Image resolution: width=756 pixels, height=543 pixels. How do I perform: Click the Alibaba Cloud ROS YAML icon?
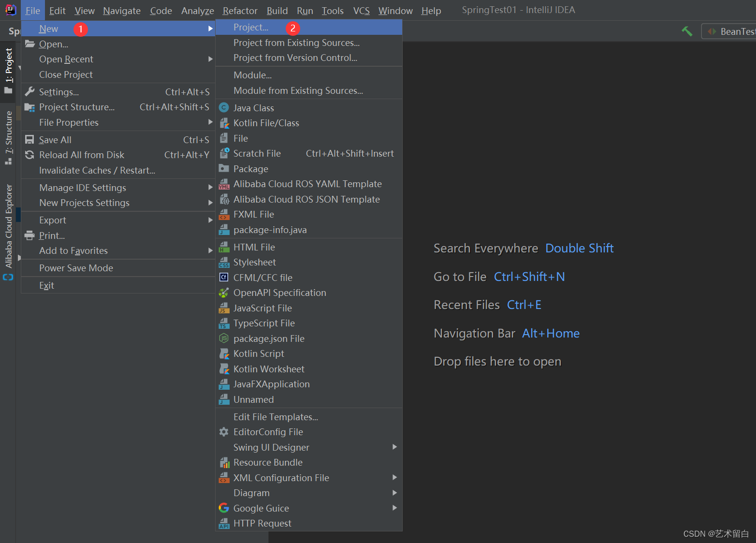[224, 184]
